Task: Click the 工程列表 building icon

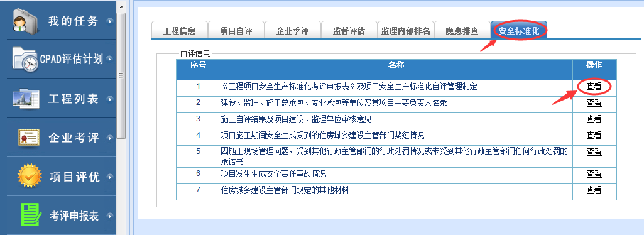Action: [26, 99]
